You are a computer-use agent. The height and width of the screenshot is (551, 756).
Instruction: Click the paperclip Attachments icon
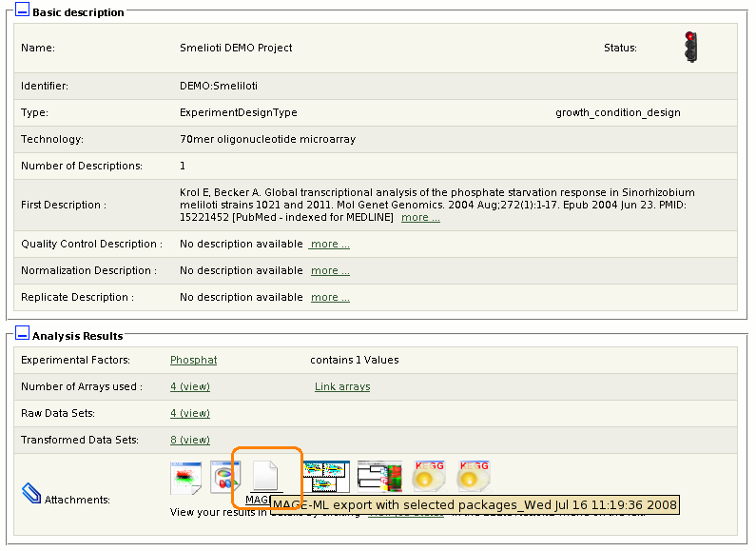[31, 493]
